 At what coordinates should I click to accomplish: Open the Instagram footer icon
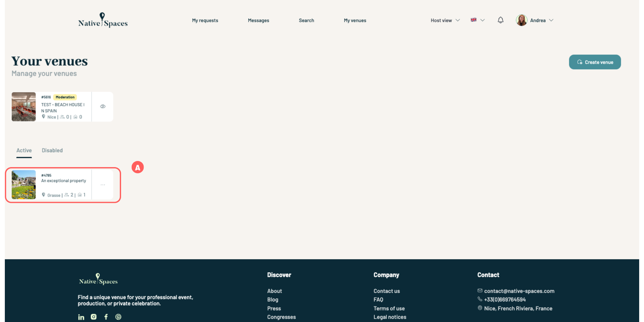(x=94, y=317)
